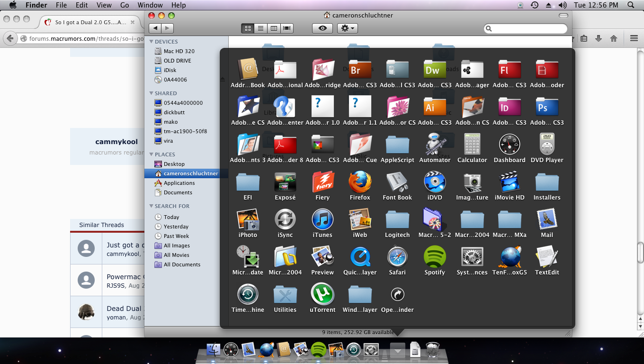Viewport: 644px width, 364px height.
Task: Collapse the DEVICES sidebar section
Action: click(x=151, y=42)
